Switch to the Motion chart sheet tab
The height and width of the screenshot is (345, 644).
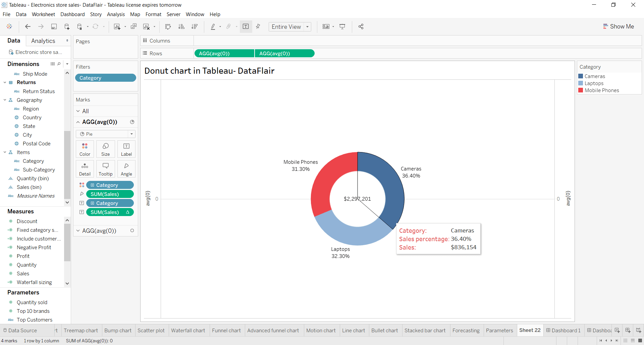[321, 330]
